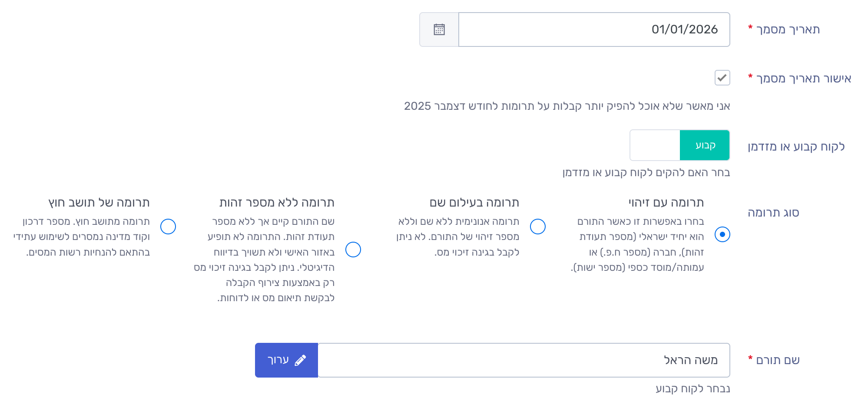Click the document date field 01/01/2026
The image size is (868, 401).
593,30
